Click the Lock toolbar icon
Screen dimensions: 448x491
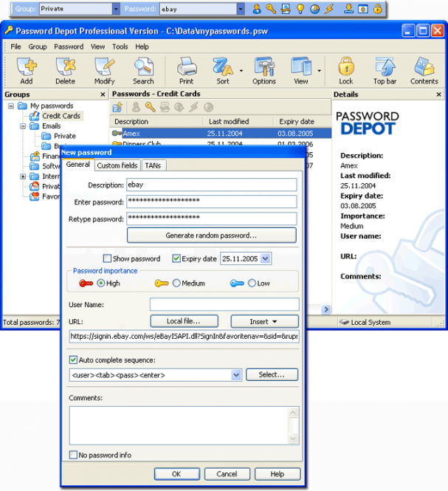pyautogui.click(x=345, y=71)
